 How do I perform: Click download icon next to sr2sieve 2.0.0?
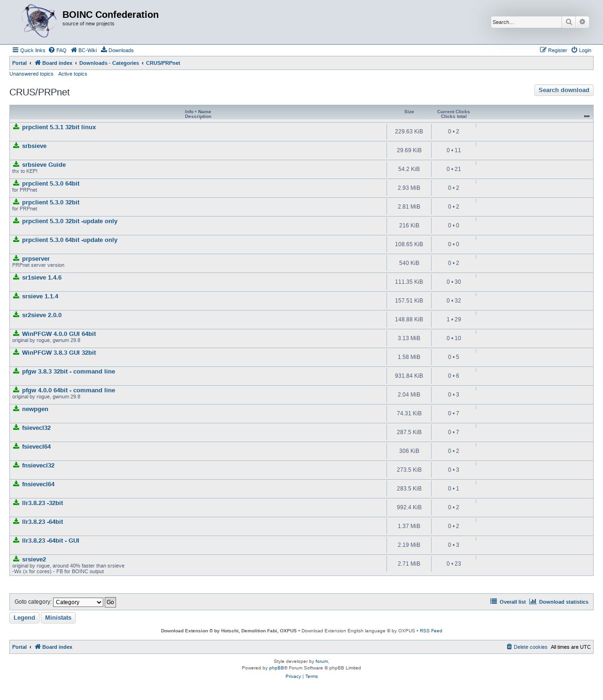(x=16, y=315)
